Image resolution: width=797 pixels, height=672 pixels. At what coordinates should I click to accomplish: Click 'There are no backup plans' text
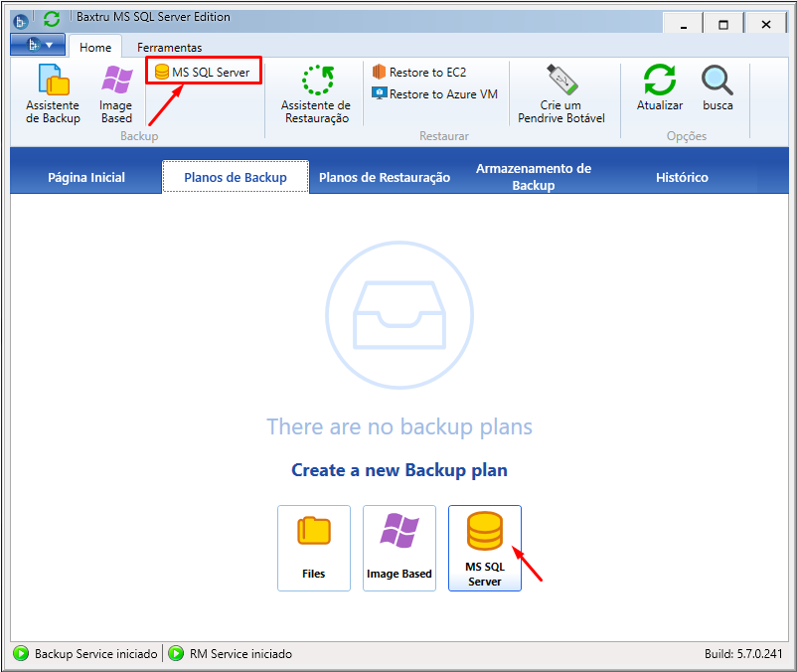(x=399, y=426)
